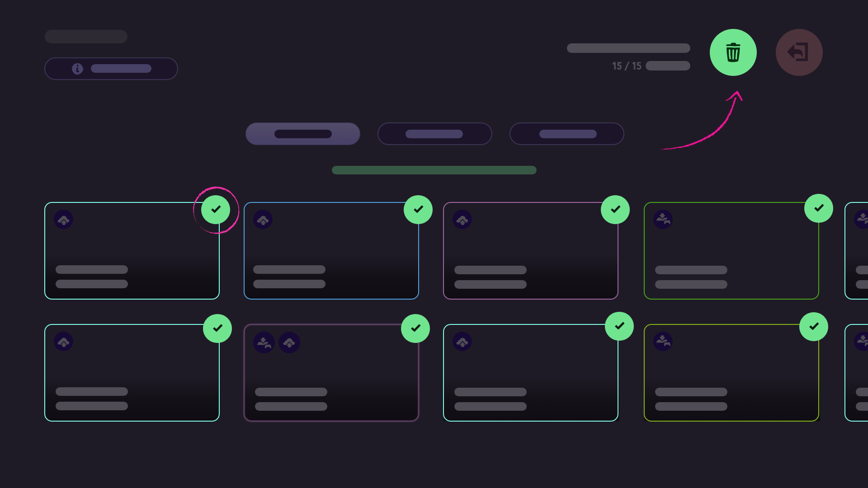This screenshot has width=868, height=488.
Task: Click cloud upload icon on pink-bordered card
Action: click(462, 220)
